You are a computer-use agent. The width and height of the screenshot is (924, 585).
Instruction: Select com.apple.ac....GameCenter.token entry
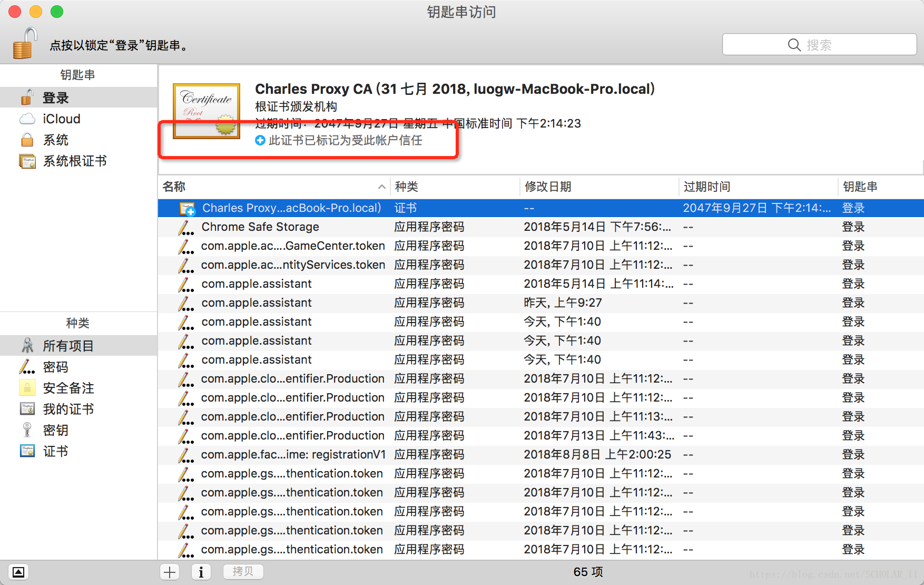tap(541, 246)
